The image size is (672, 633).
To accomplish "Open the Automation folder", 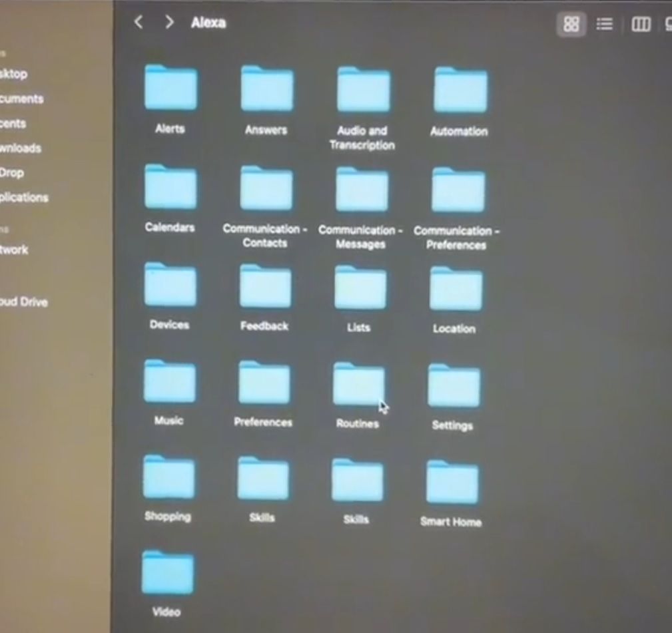I will point(460,90).
